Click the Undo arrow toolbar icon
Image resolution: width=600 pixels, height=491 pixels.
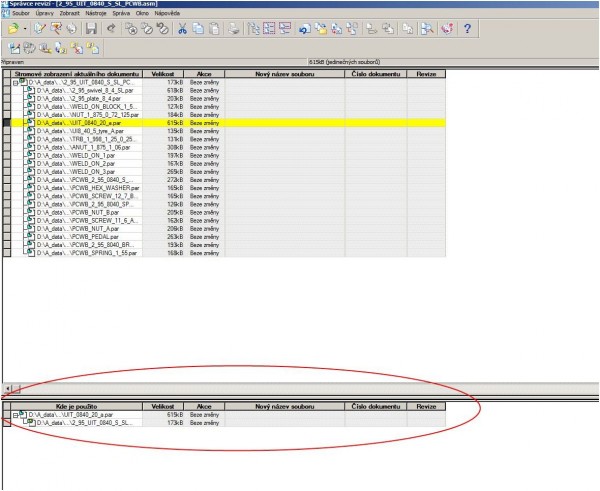pos(111,30)
